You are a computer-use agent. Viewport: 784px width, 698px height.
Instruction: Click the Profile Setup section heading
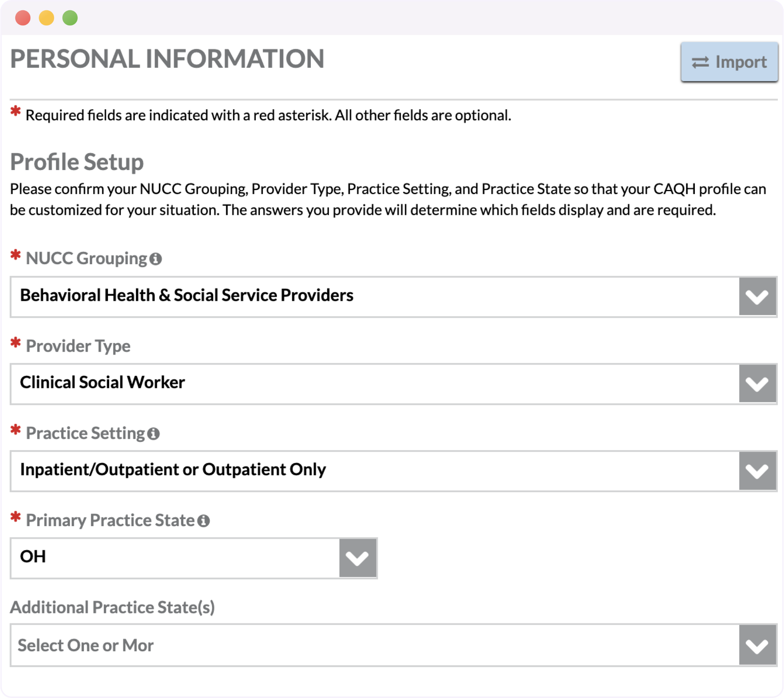point(77,162)
